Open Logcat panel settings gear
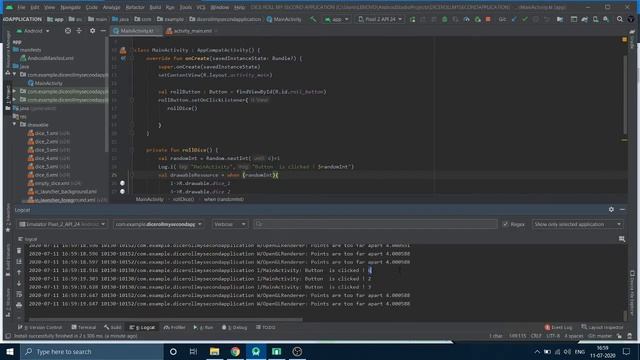 pos(611,209)
